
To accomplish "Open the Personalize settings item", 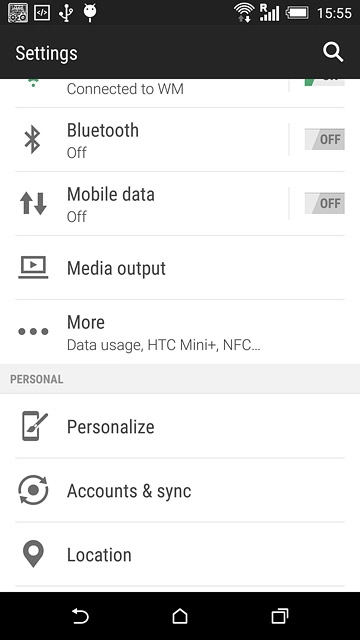I will [180, 426].
